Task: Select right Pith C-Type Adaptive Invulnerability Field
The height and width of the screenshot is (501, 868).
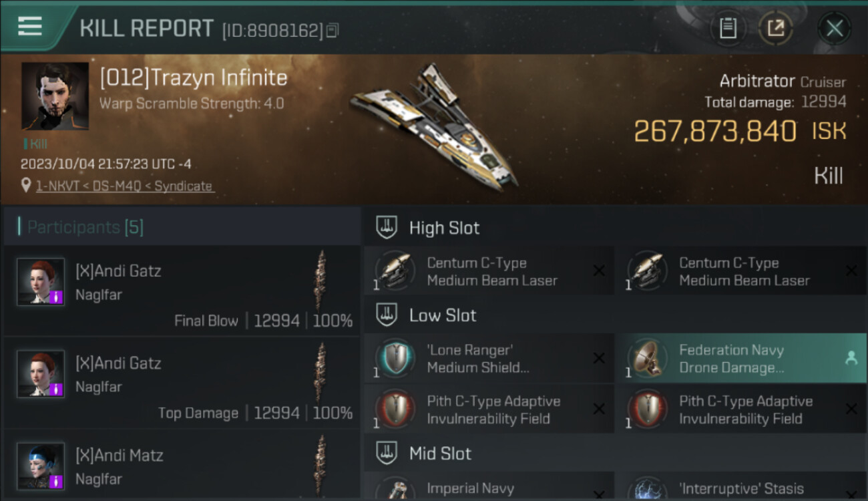Action: [741, 409]
